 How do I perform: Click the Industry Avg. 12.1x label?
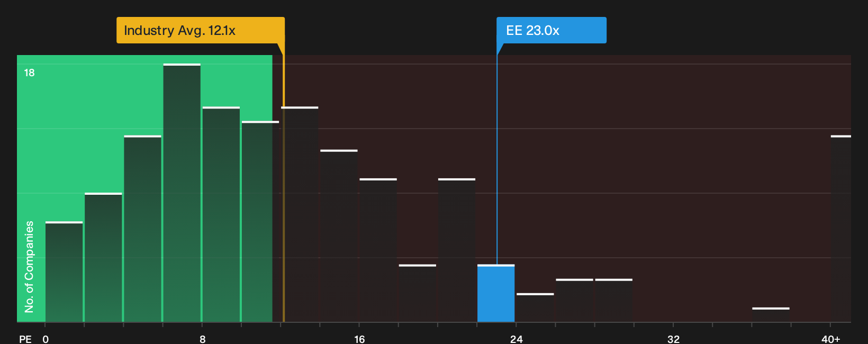coord(201,30)
